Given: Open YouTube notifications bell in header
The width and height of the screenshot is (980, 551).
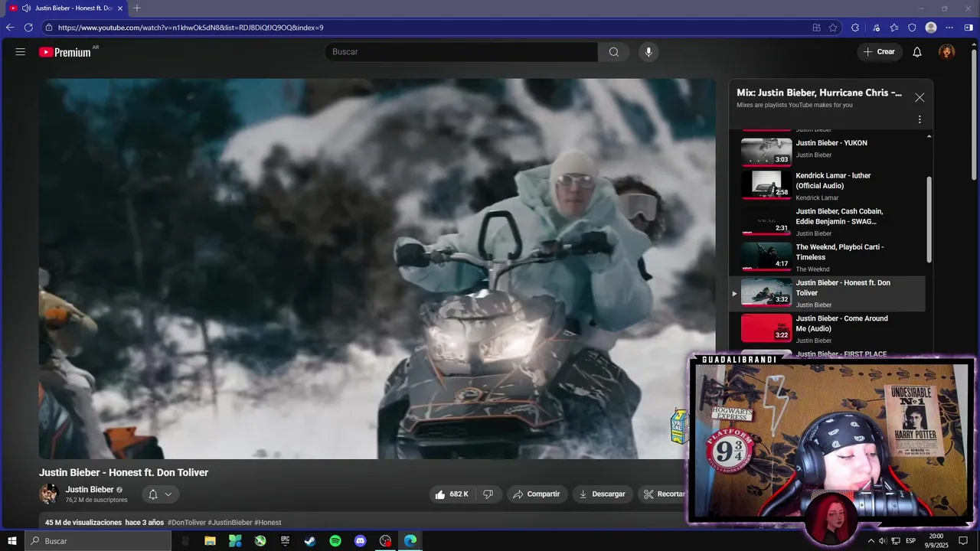Looking at the screenshot, I should tap(917, 52).
